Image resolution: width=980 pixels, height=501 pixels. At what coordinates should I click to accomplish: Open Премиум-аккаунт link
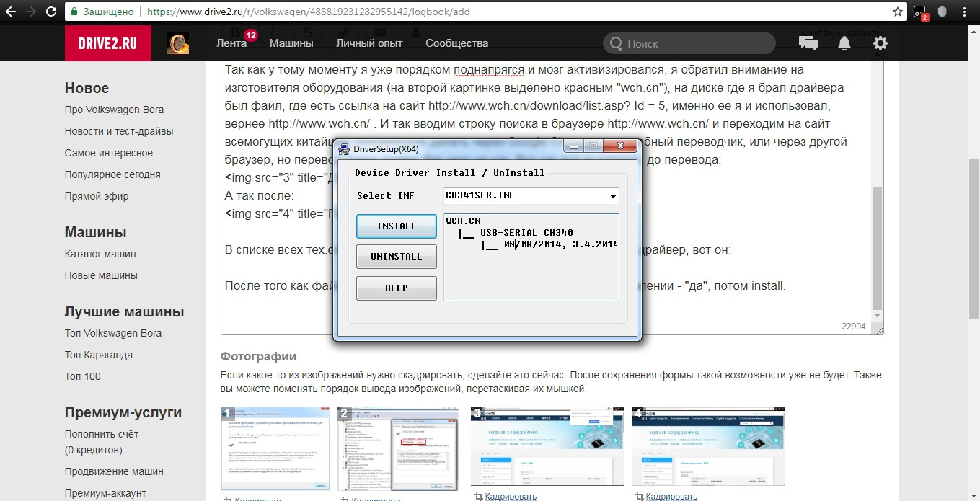pos(105,493)
